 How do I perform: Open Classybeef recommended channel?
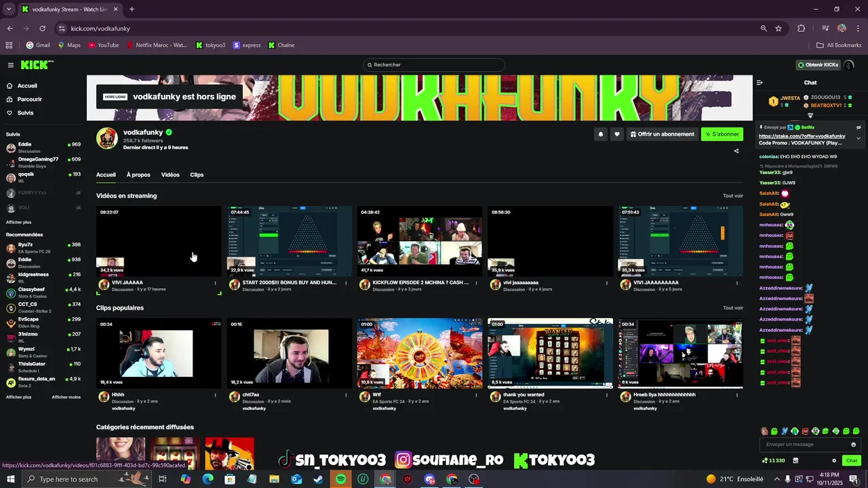pyautogui.click(x=43, y=292)
